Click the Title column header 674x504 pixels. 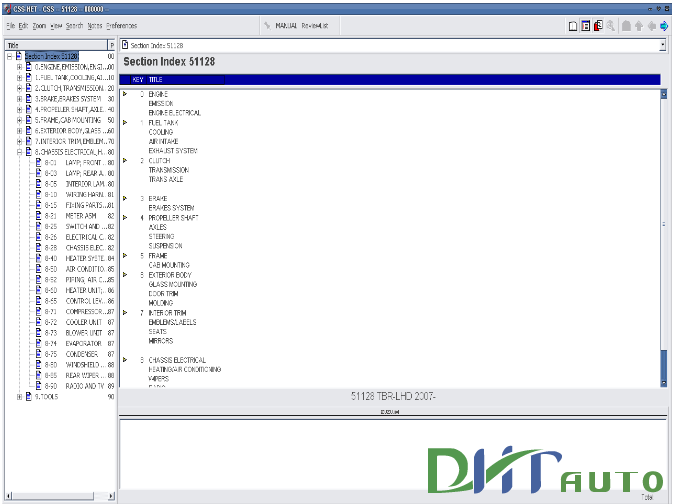56,45
